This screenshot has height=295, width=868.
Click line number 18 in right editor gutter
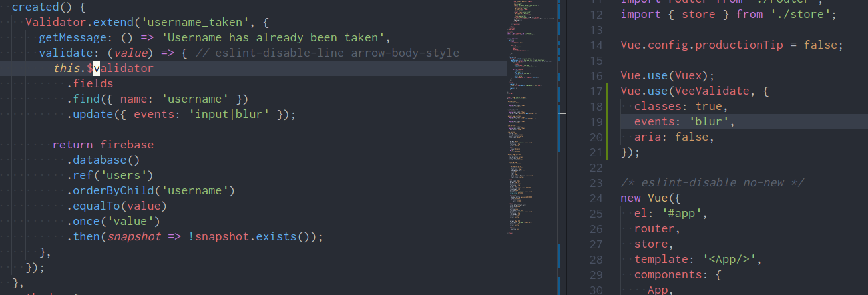pos(596,107)
